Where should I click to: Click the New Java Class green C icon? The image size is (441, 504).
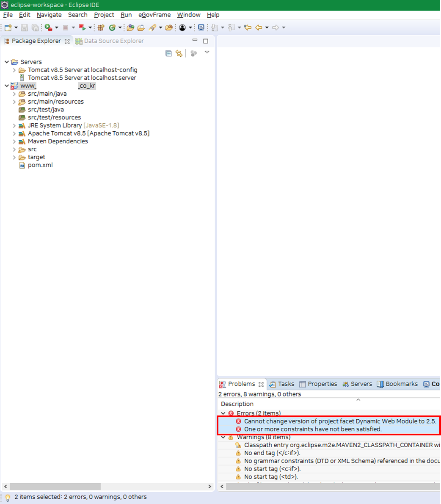[112, 28]
